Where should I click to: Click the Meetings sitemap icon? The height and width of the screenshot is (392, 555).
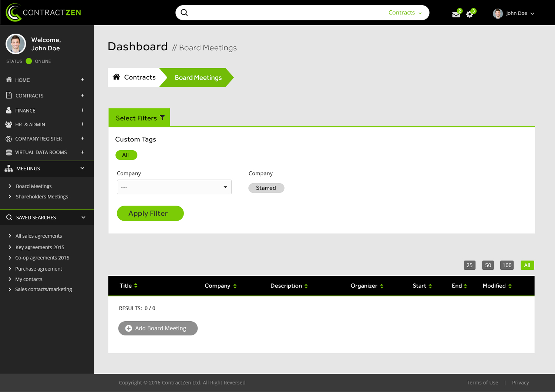9,168
